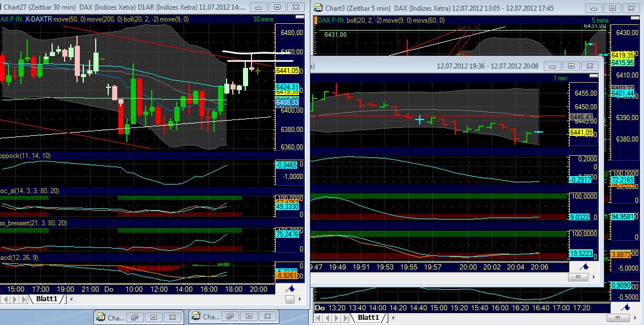The image size is (644, 325).
Task: Click scroll-right arrow in 1 min chart
Action: click(594, 277)
